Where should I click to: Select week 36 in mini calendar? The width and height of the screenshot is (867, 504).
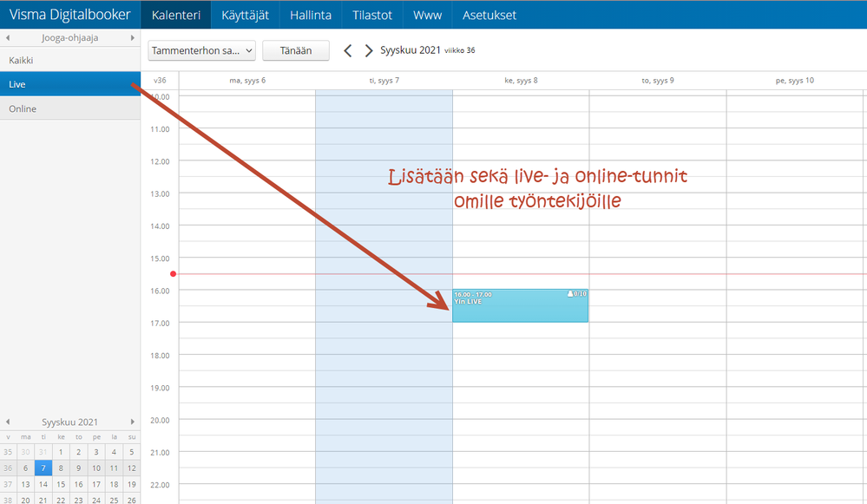pyautogui.click(x=8, y=468)
